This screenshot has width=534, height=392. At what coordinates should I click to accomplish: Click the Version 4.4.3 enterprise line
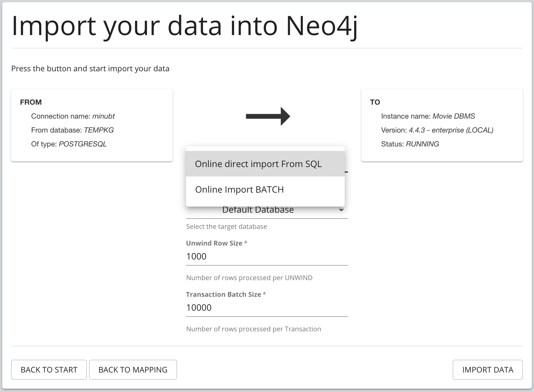click(437, 130)
